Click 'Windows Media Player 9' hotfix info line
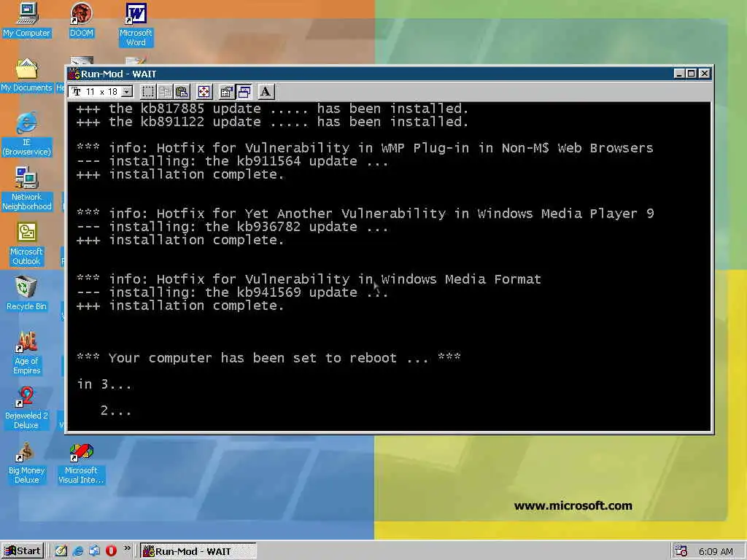 (x=365, y=214)
